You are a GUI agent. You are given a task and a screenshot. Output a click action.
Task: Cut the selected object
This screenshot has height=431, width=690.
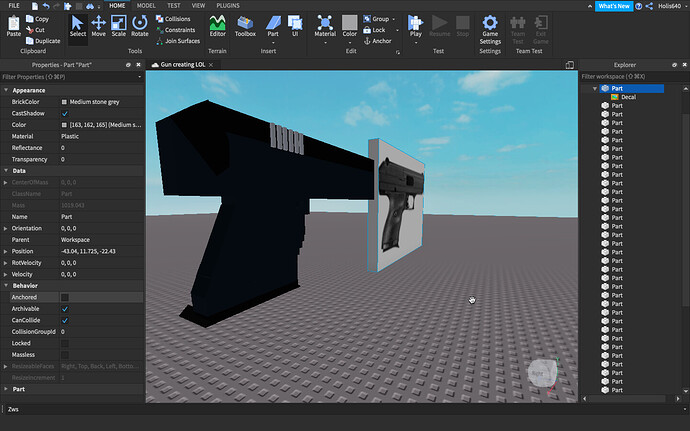tap(35, 30)
